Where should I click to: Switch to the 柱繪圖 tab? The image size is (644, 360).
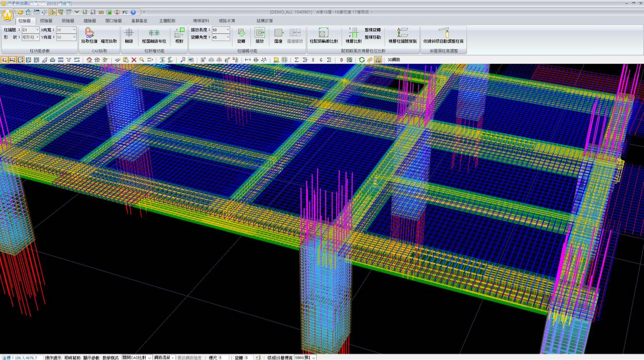coord(24,21)
